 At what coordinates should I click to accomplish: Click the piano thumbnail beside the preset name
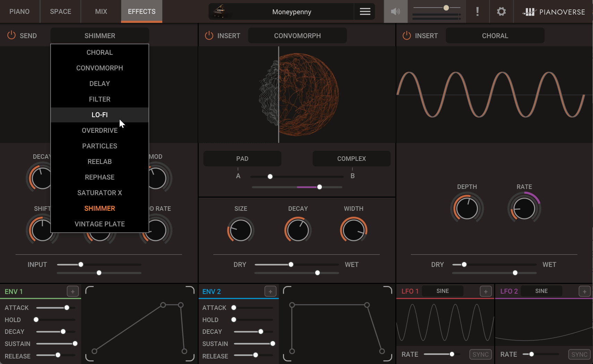(219, 11)
